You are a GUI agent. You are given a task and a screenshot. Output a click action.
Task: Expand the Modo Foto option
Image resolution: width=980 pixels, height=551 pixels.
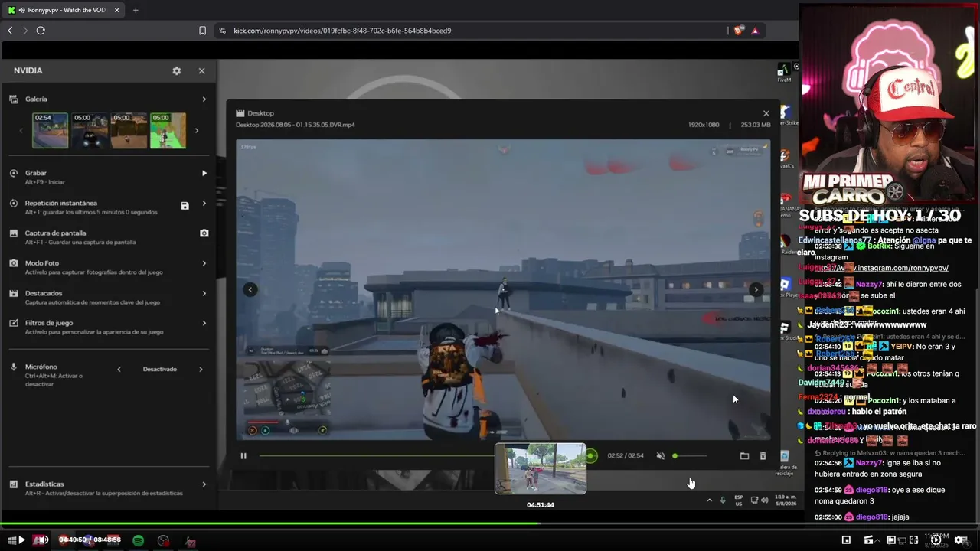click(x=204, y=263)
